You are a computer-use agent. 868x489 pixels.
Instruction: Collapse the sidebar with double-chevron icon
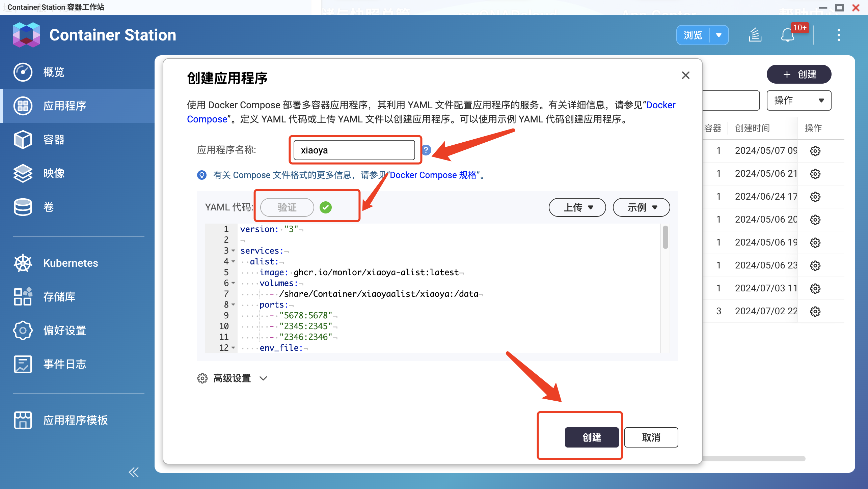click(134, 472)
